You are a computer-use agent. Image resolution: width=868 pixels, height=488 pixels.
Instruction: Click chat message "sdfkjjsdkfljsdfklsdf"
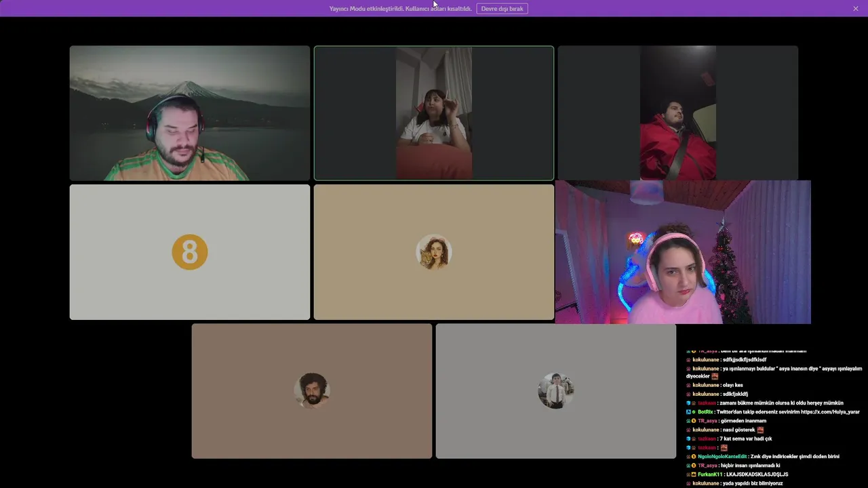(745, 360)
